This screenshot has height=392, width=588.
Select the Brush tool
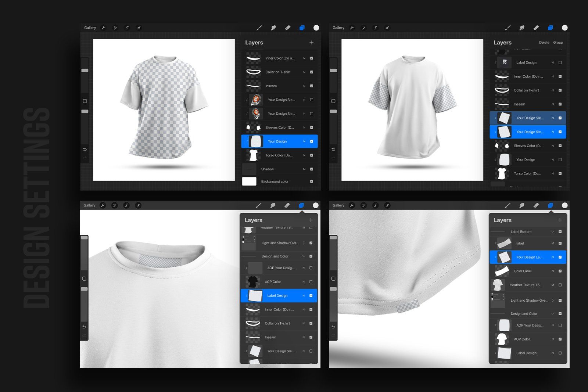pyautogui.click(x=259, y=28)
